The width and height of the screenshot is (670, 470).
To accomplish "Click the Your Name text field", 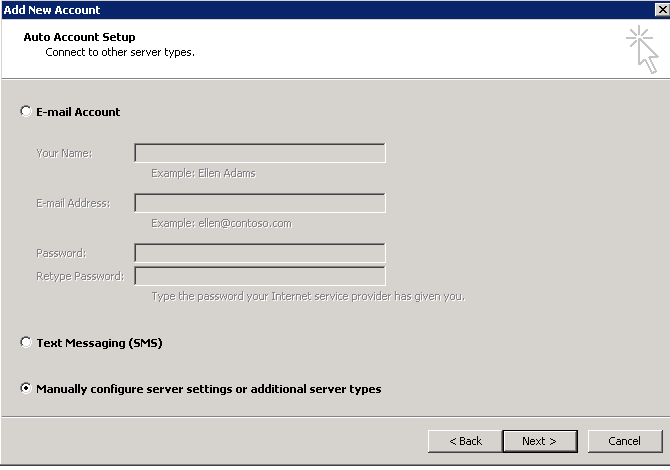I will [260, 153].
